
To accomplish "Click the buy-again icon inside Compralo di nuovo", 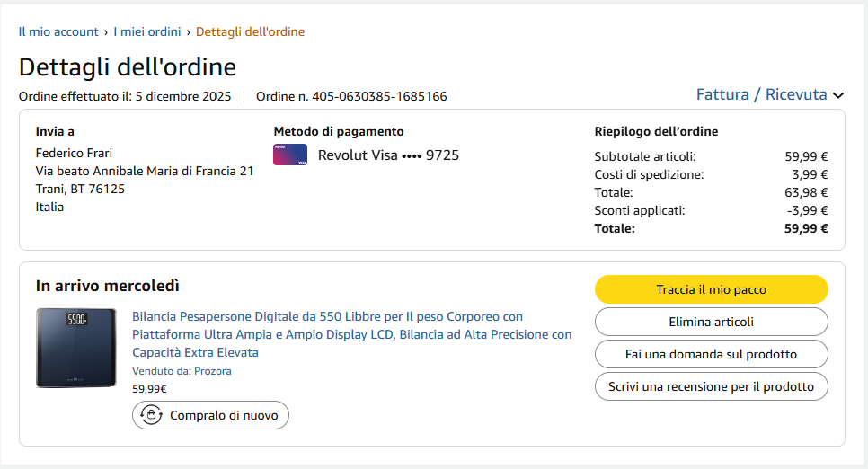I will point(151,415).
